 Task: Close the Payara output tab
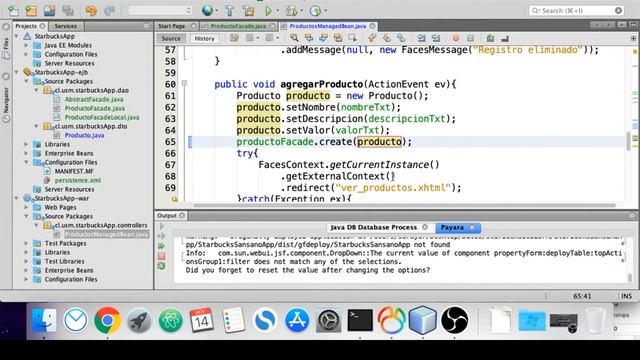click(x=472, y=227)
